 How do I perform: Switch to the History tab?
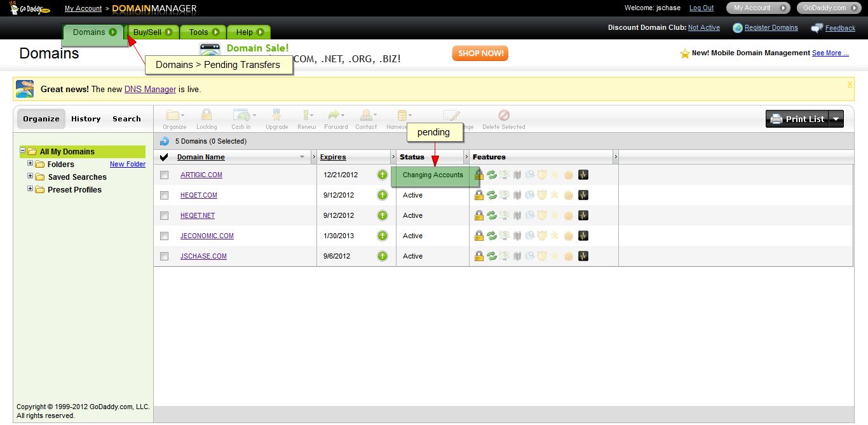point(86,119)
